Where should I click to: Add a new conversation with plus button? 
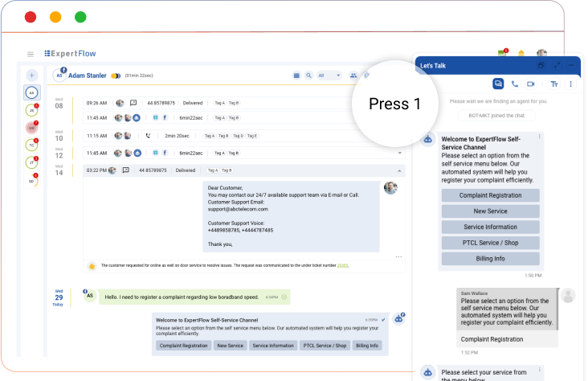click(x=32, y=76)
